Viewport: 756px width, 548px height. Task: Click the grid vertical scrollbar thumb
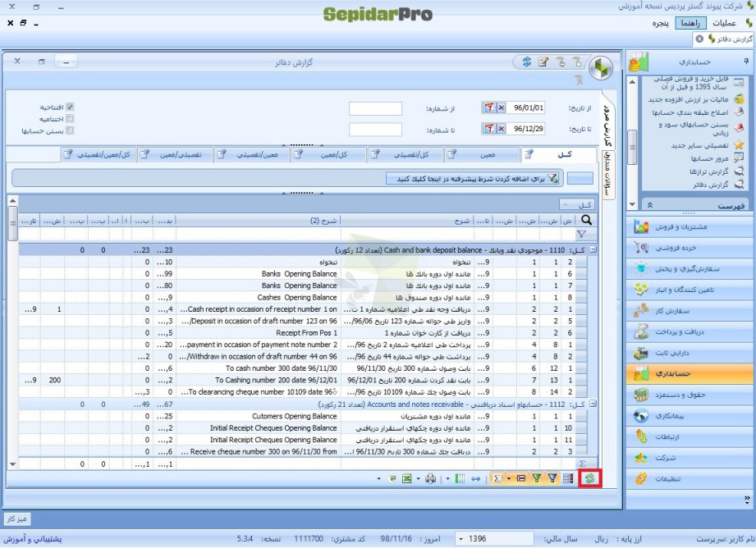[x=12, y=223]
